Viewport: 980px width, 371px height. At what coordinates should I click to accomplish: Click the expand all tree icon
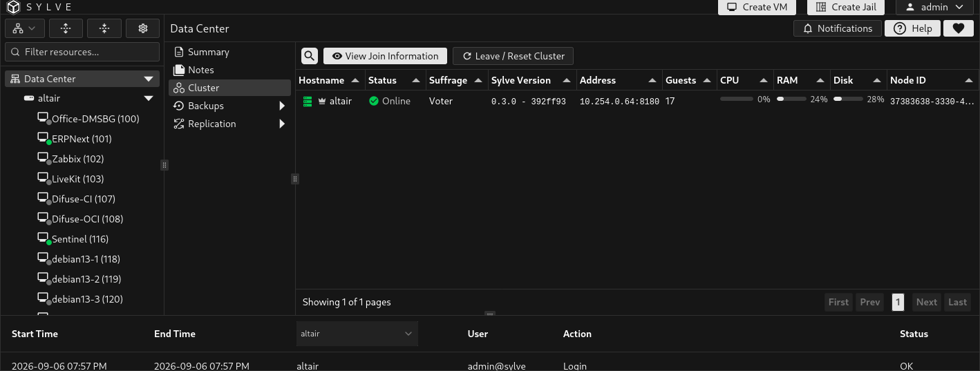[x=66, y=28]
